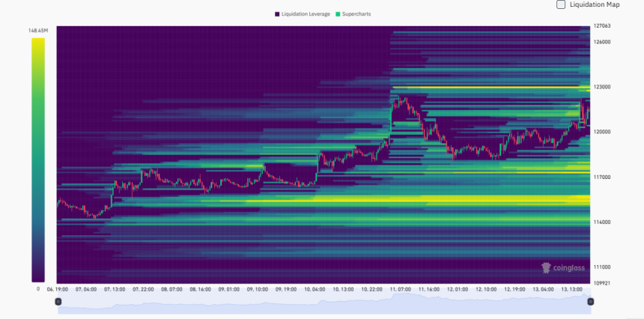Click the 148.45M color scale maximum label
644x319 pixels.
coord(38,31)
